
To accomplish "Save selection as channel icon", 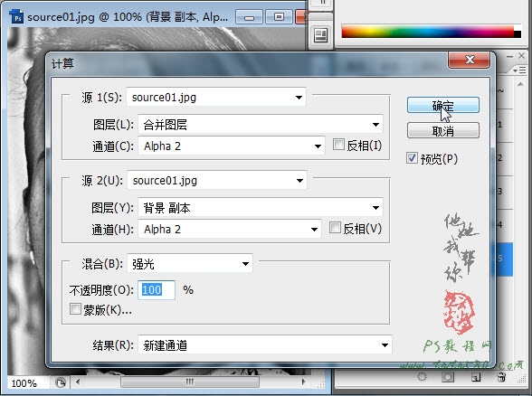I will point(448,377).
